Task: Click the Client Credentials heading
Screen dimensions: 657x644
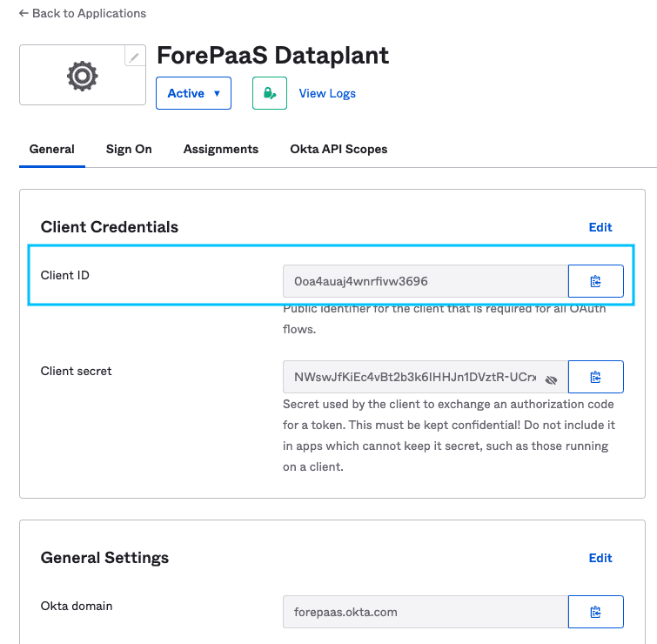Action: click(110, 227)
